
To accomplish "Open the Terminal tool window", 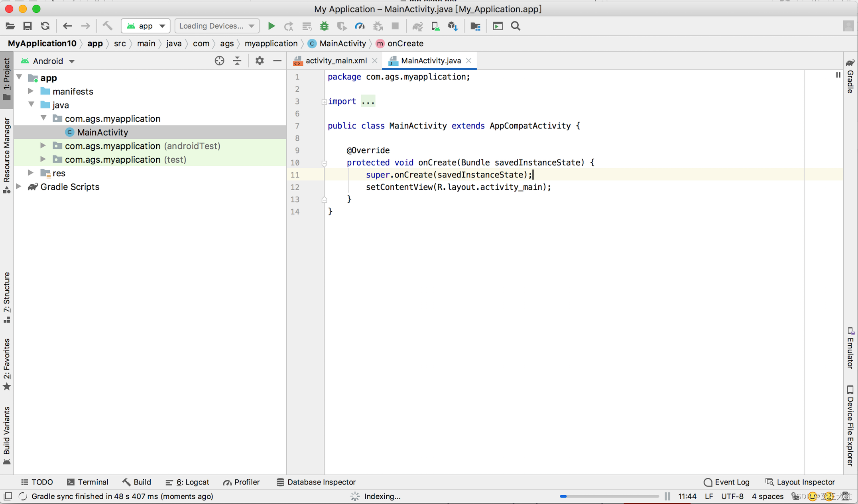I will [x=88, y=482].
